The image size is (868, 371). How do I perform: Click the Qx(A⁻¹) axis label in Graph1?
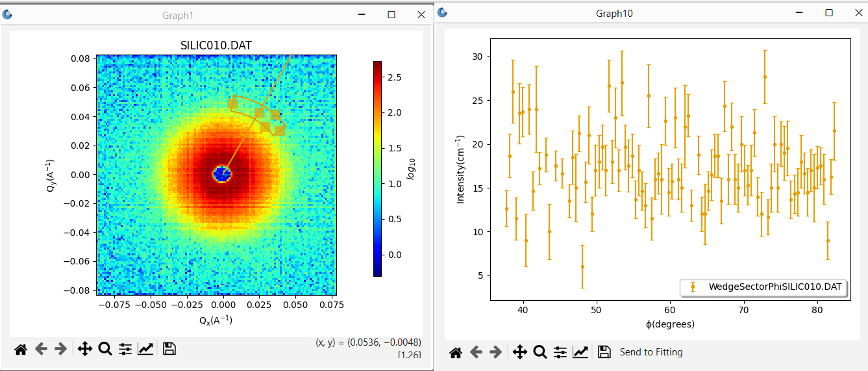[216, 320]
